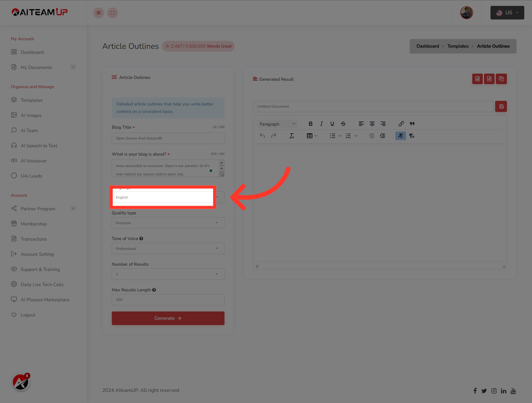Open the Tone of Voice dropdown
This screenshot has width=532, height=403.
(x=168, y=248)
